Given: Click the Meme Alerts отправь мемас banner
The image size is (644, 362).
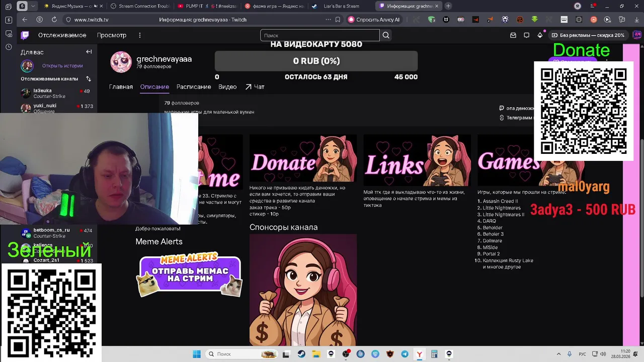Looking at the screenshot, I should tap(190, 274).
